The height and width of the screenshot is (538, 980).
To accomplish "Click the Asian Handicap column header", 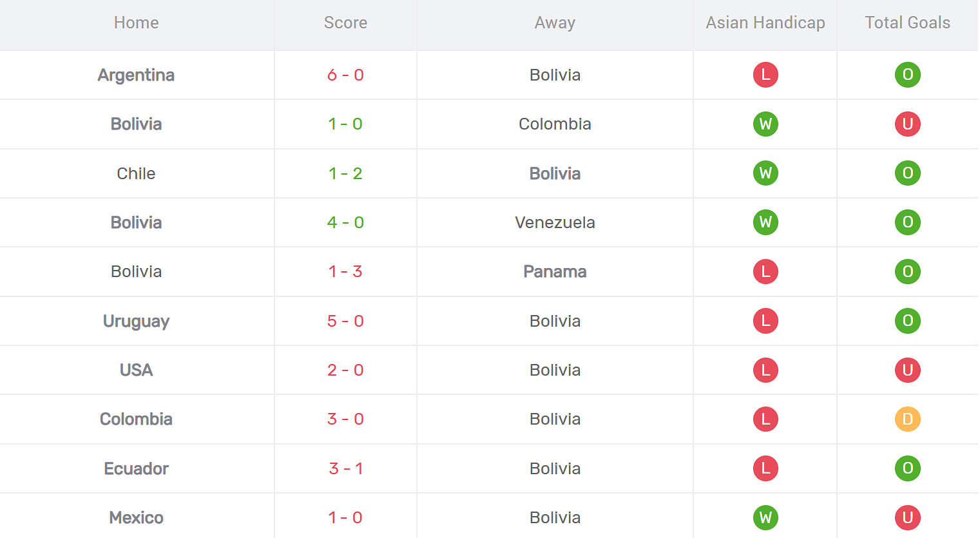I will click(765, 23).
